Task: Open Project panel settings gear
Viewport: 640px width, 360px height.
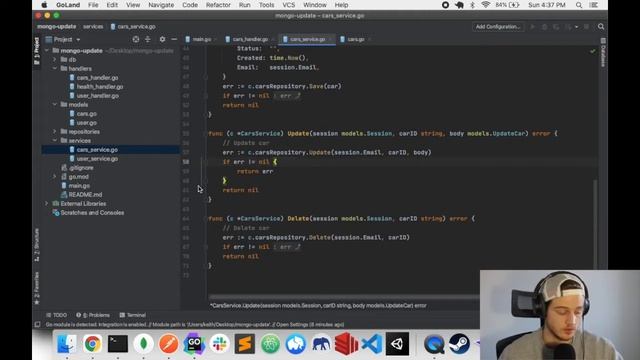Action: pyautogui.click(x=162, y=39)
